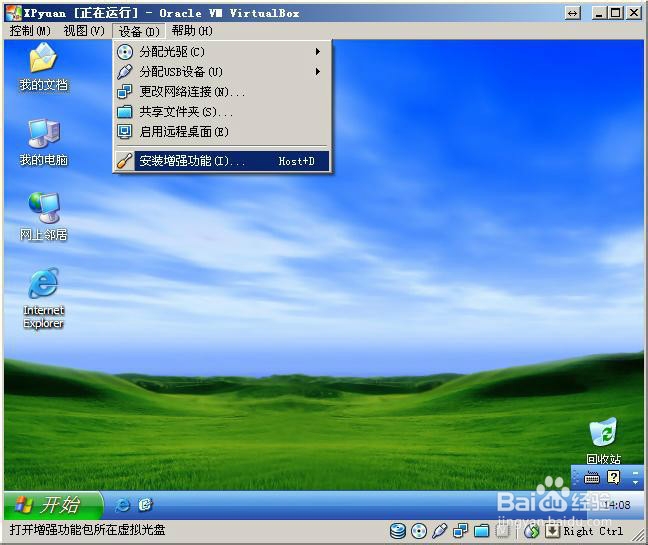The height and width of the screenshot is (545, 648).
Task: Click the grayed CPU virtualization status indicator
Action: pos(503,531)
